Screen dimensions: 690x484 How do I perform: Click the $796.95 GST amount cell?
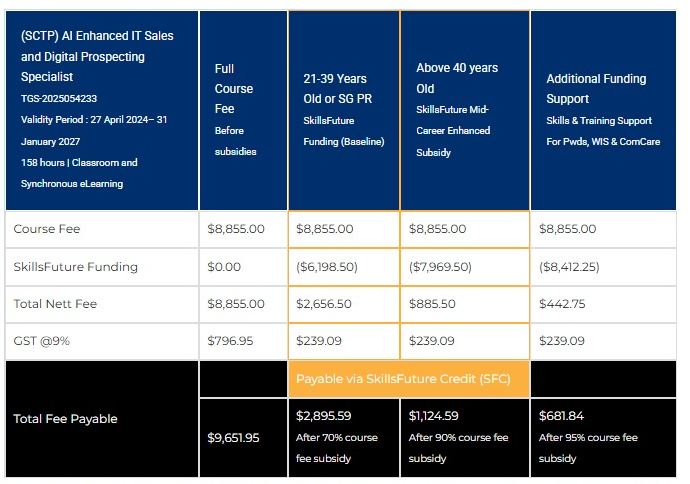pos(230,341)
